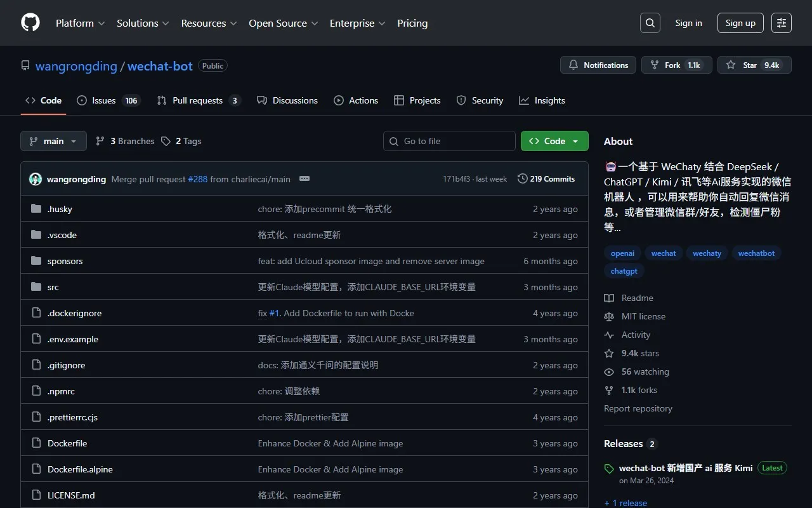Open the Readme book icon
The image size is (812, 508).
[609, 297]
